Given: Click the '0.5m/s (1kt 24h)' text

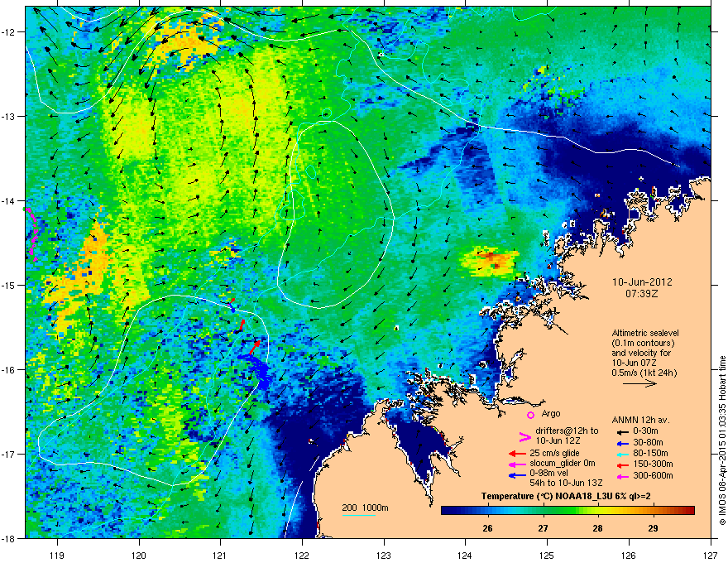Looking at the screenshot, I should [644, 373].
